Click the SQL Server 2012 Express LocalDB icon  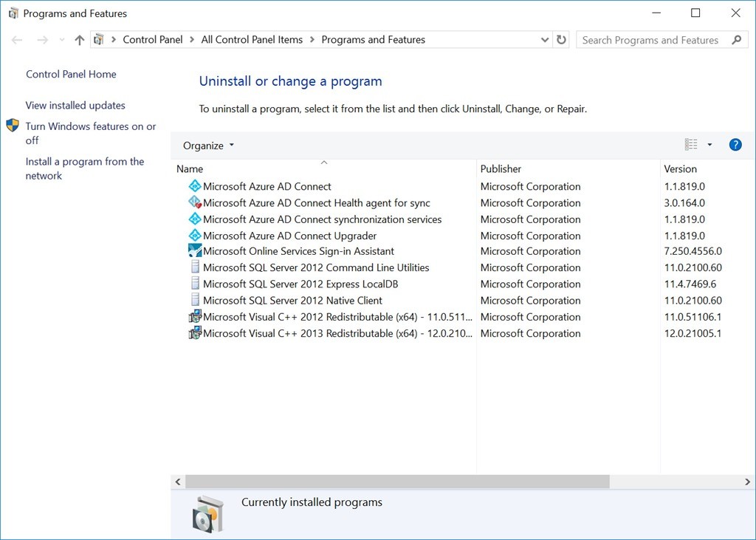tap(195, 283)
